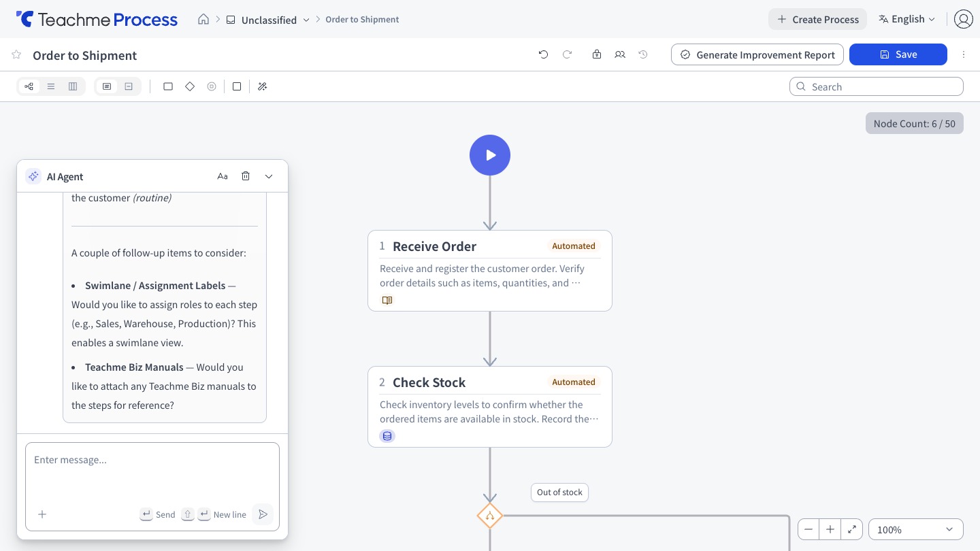The image size is (980, 551).
Task: Focus the Search field
Action: tap(877, 86)
